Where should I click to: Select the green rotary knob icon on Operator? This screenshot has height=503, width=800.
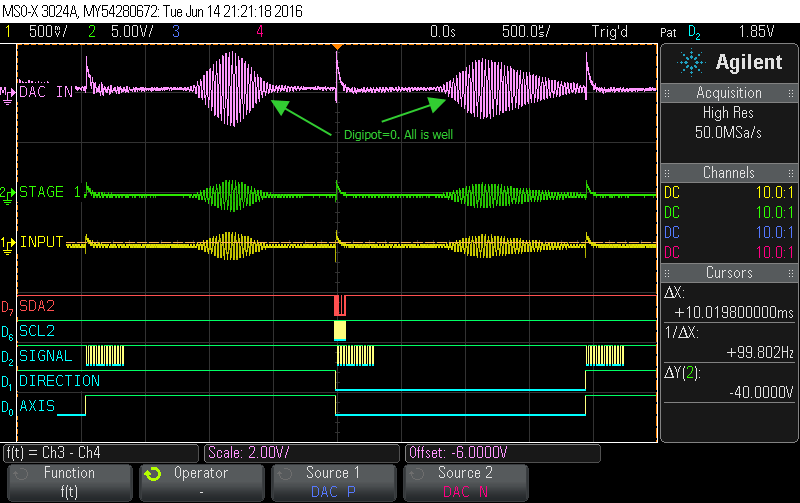coord(152,474)
